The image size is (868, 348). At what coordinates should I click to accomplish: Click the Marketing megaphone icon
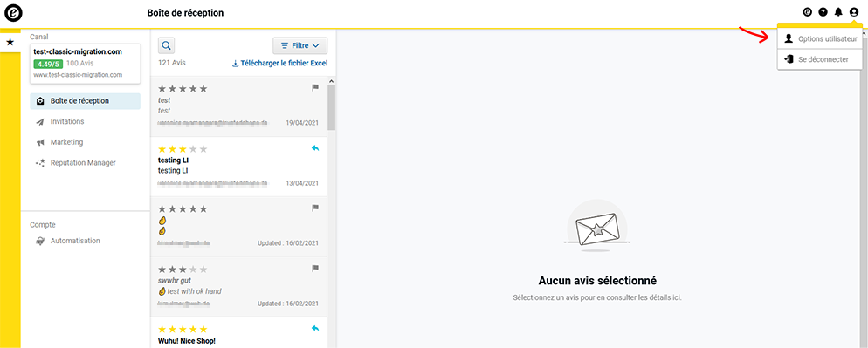pyautogui.click(x=40, y=143)
